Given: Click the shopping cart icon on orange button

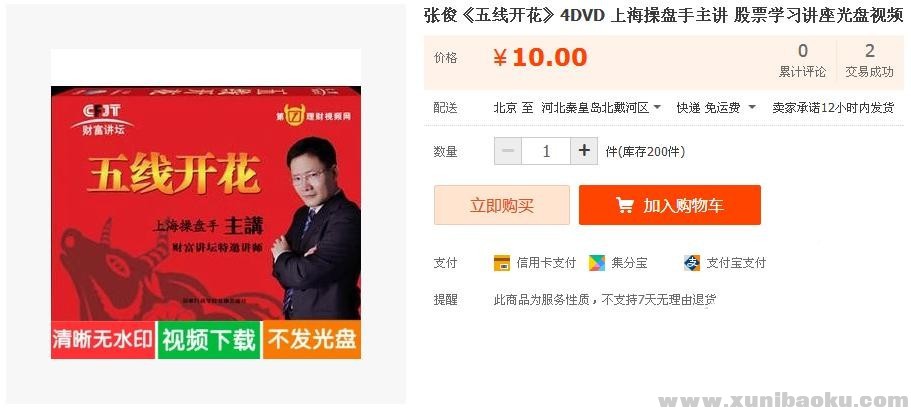Looking at the screenshot, I should point(625,205).
